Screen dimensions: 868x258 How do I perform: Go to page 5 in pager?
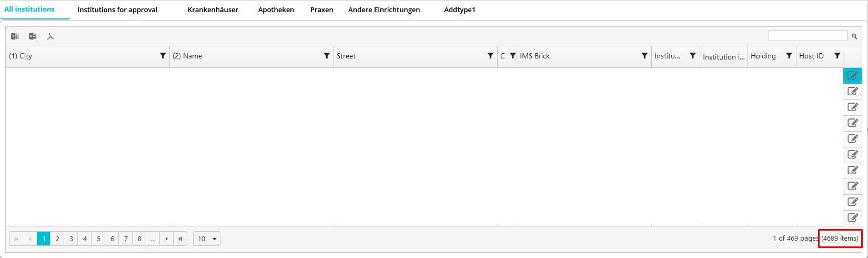click(98, 239)
